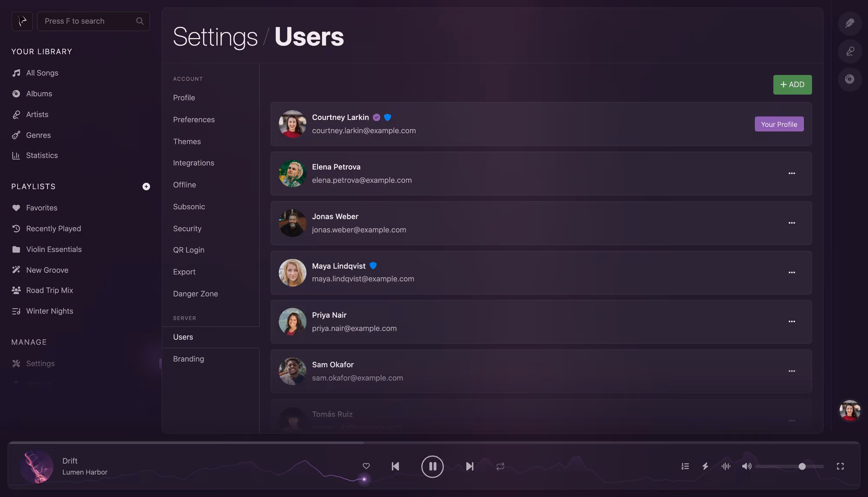
Task: Open options menu for Maya Lindqvist
Action: (792, 272)
